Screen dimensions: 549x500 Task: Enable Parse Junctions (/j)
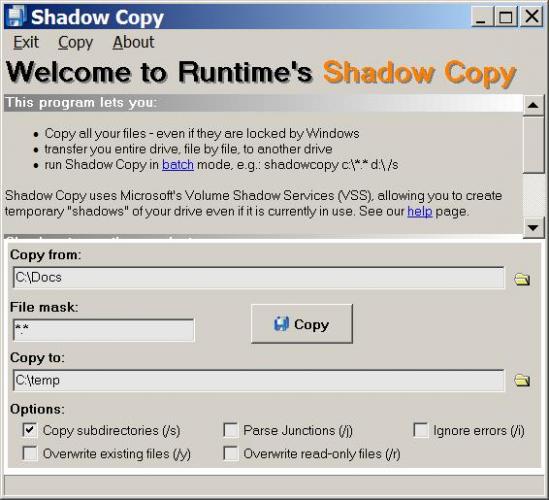[x=231, y=430]
